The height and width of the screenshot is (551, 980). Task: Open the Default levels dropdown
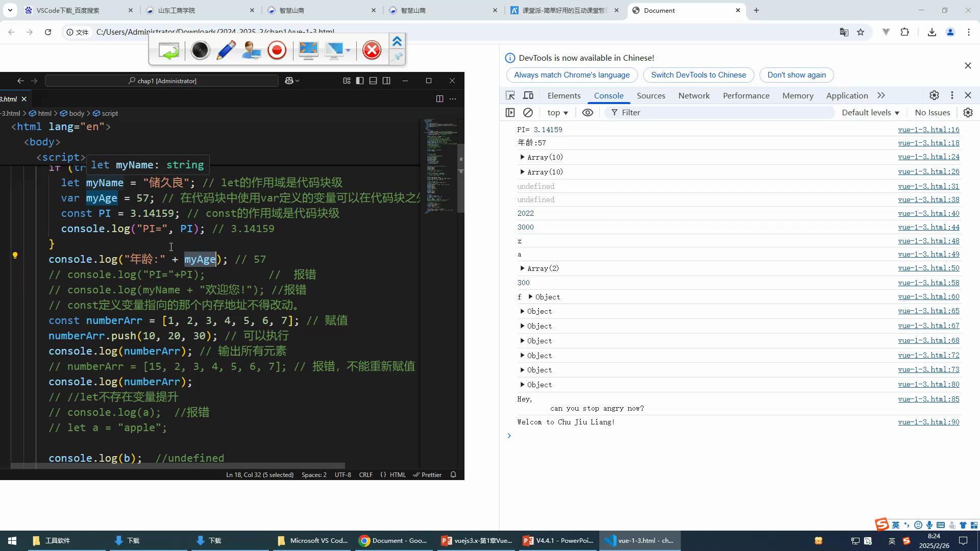pos(870,112)
